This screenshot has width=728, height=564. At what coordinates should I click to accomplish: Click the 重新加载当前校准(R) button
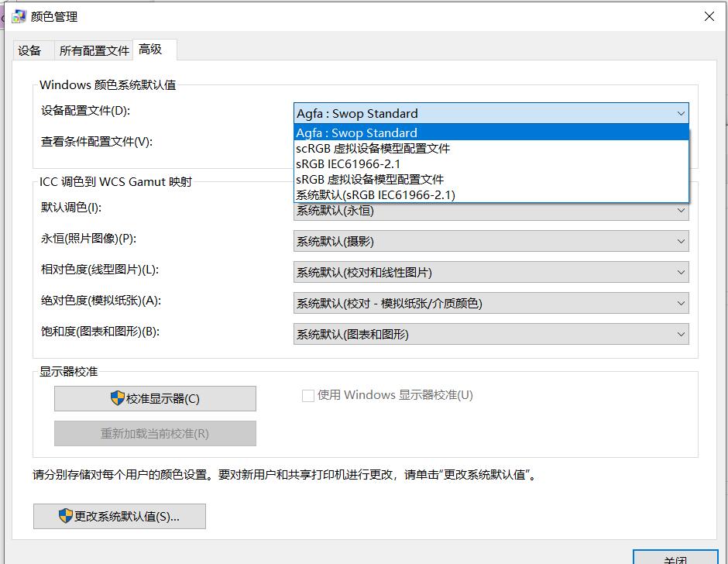click(x=155, y=433)
